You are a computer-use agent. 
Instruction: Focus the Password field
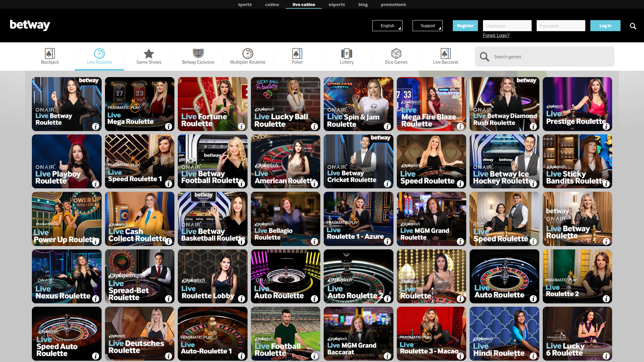click(561, 26)
